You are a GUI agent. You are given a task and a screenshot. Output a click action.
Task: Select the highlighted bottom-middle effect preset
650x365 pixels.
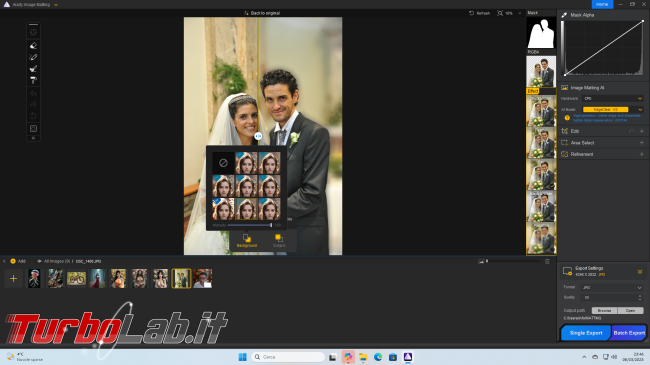(x=246, y=209)
